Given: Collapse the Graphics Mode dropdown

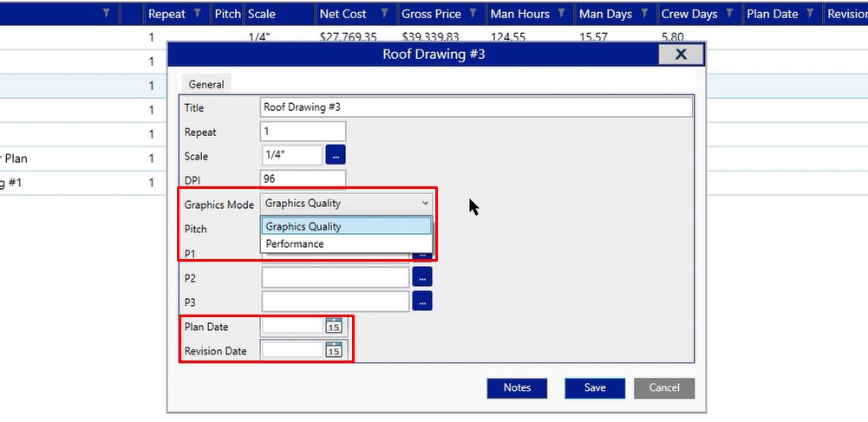Looking at the screenshot, I should click(x=425, y=203).
